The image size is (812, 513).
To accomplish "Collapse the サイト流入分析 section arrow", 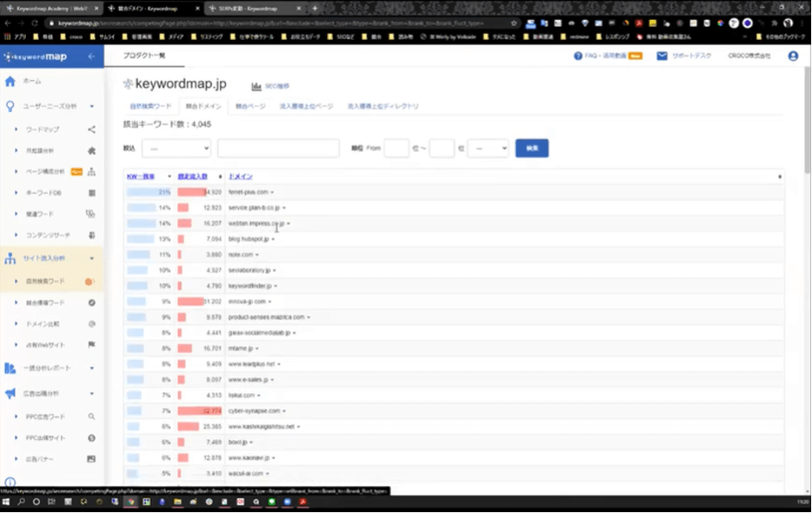I will pos(91,259).
